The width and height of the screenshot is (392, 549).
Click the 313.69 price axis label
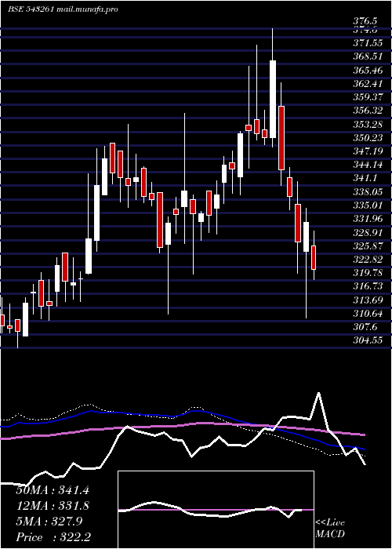368,300
